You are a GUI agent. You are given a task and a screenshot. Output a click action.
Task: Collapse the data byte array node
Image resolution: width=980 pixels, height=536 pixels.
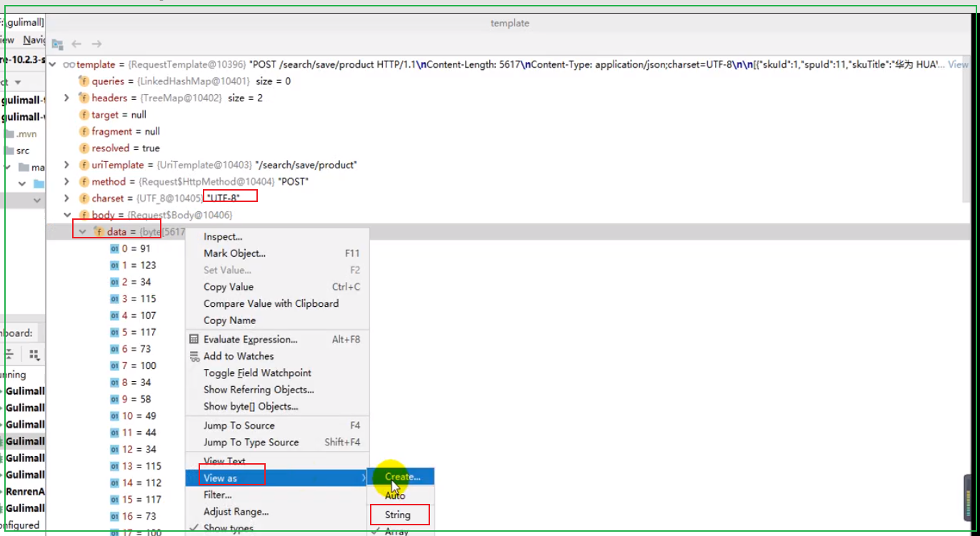82,232
